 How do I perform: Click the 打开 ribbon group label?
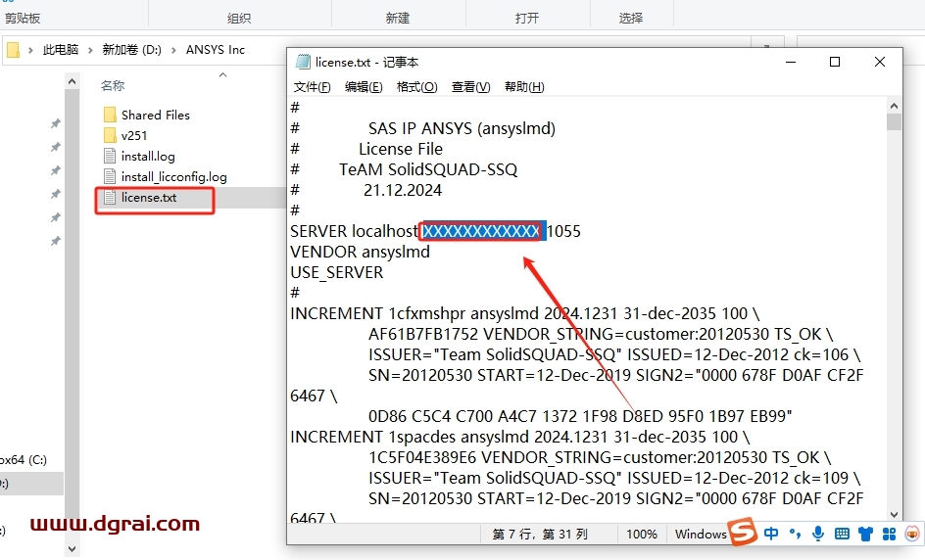(527, 18)
